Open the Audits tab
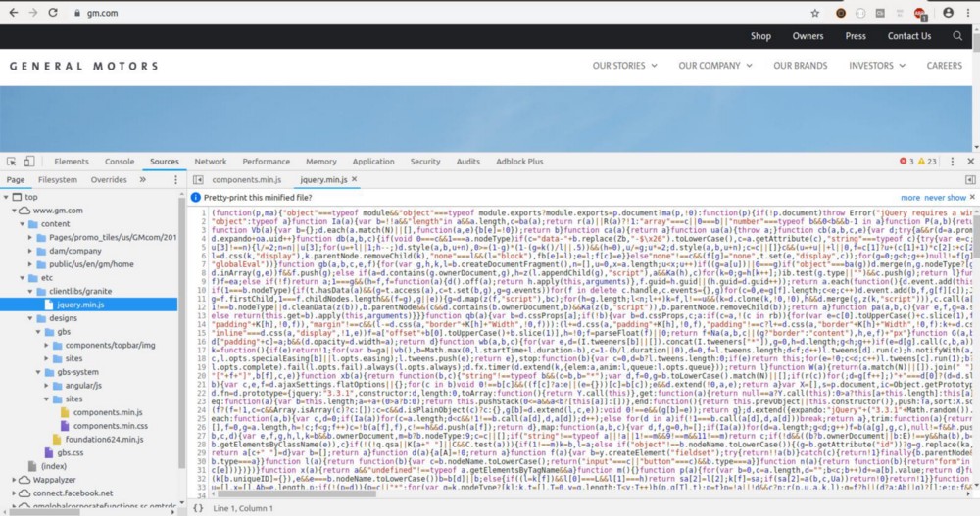Image resolution: width=980 pixels, height=516 pixels. (468, 162)
